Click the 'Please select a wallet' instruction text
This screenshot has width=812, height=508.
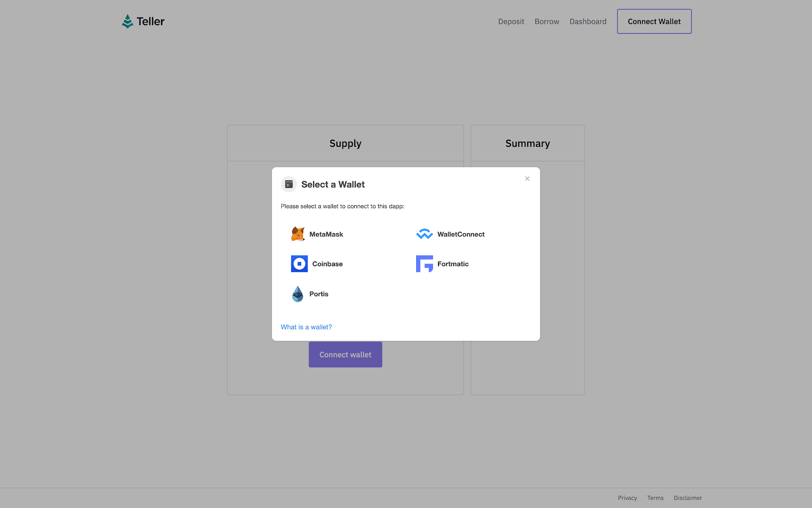[343, 206]
